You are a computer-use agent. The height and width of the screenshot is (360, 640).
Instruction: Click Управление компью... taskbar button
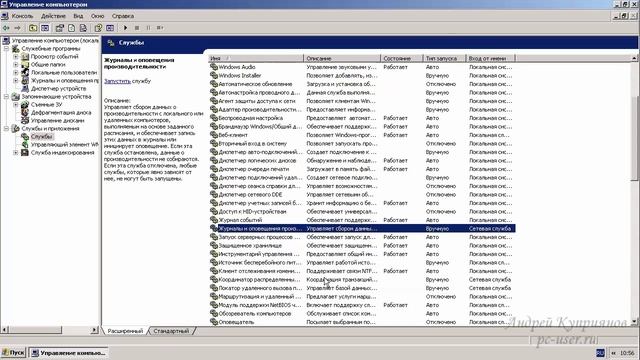69,353
